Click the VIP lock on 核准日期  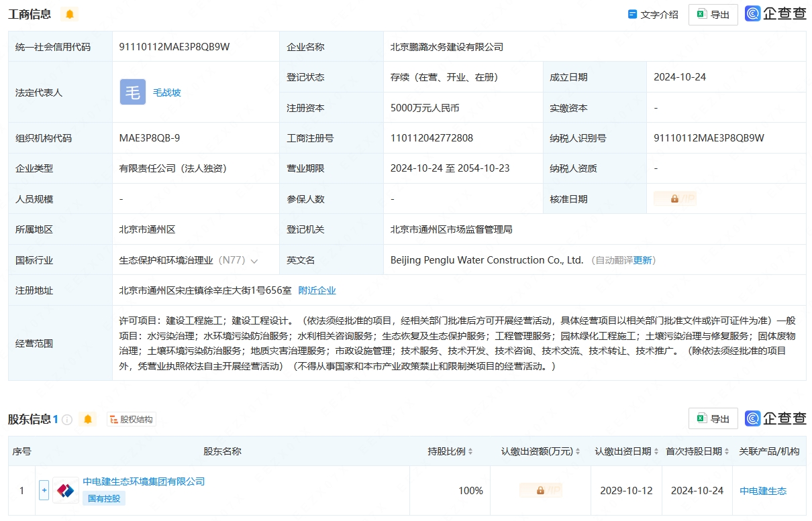pos(675,198)
